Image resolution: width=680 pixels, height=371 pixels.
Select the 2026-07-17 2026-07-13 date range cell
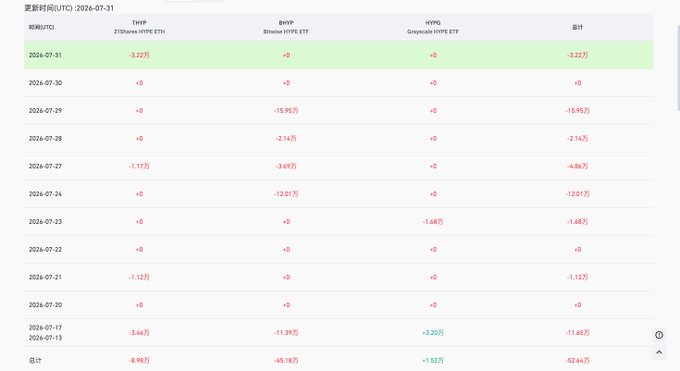click(x=45, y=333)
